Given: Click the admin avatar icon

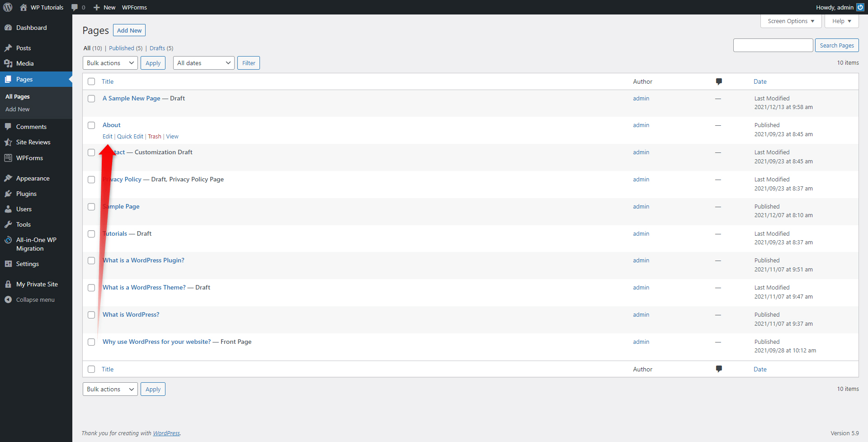Looking at the screenshot, I should pyautogui.click(x=860, y=7).
